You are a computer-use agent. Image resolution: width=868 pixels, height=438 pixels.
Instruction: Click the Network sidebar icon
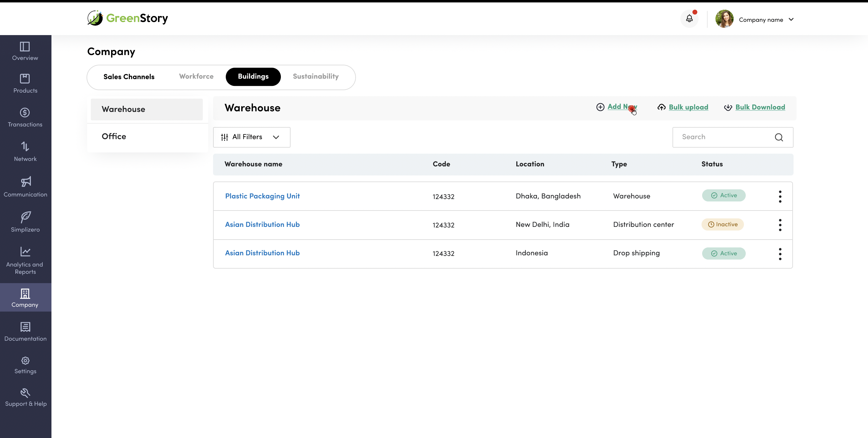point(25,151)
